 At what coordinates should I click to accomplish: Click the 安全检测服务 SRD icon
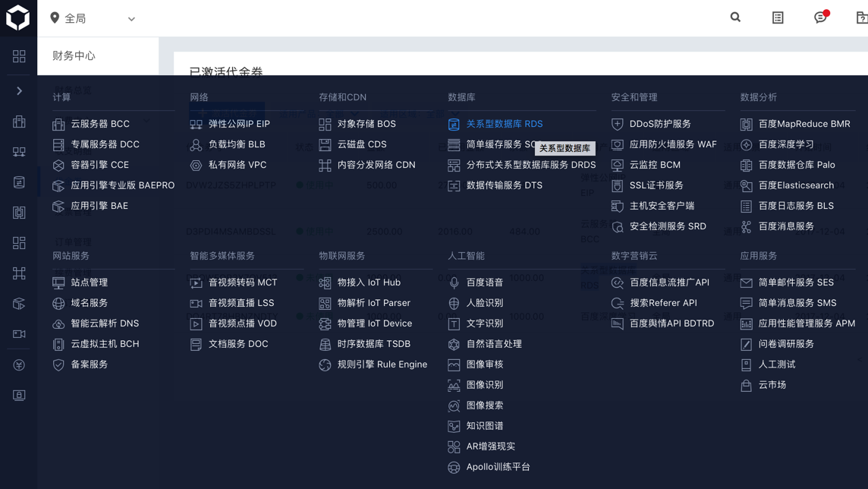617,226
